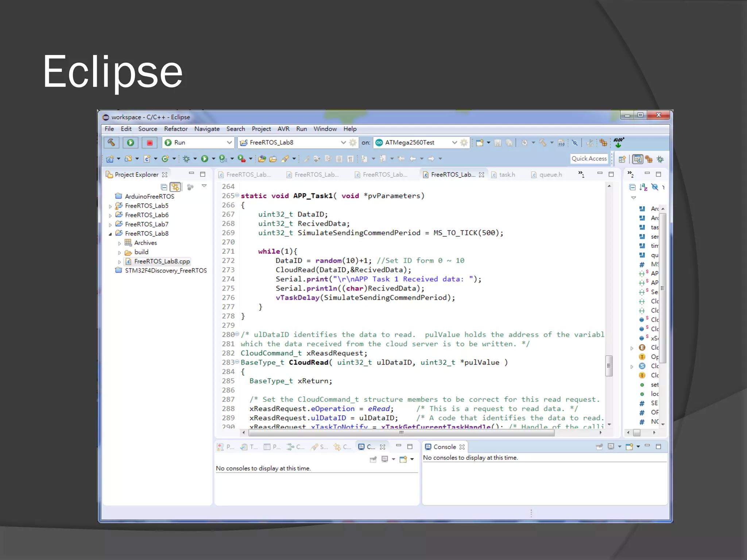Click the Open Perspective icon
Image resolution: width=747 pixels, height=560 pixels.
(x=622, y=159)
